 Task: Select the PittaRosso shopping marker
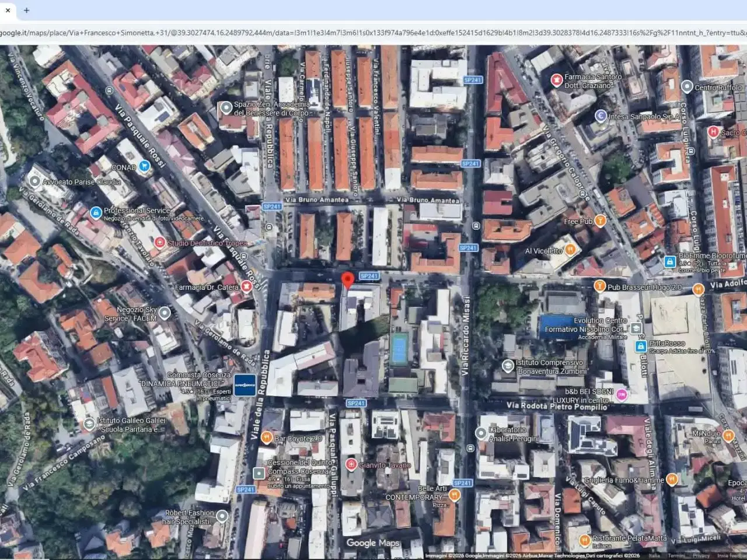641,346
